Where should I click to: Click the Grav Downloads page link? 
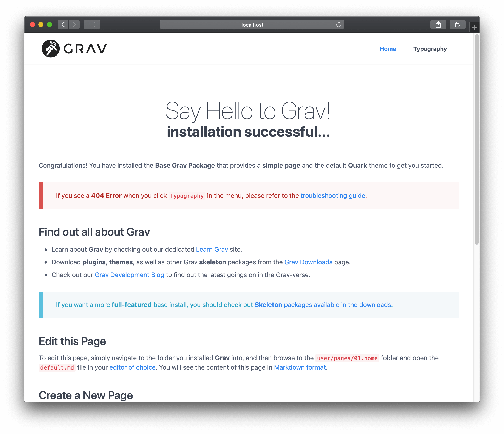[x=308, y=262]
